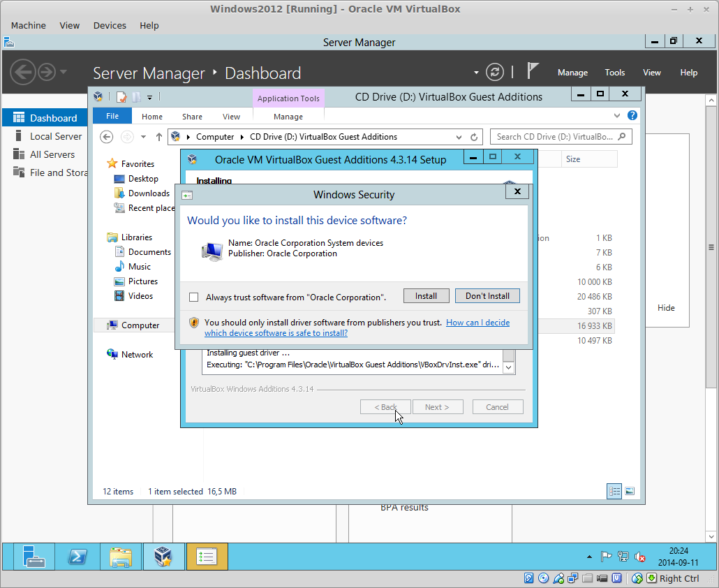Open Manage menu in Server Manager
This screenshot has height=588, width=719.
pyautogui.click(x=572, y=73)
